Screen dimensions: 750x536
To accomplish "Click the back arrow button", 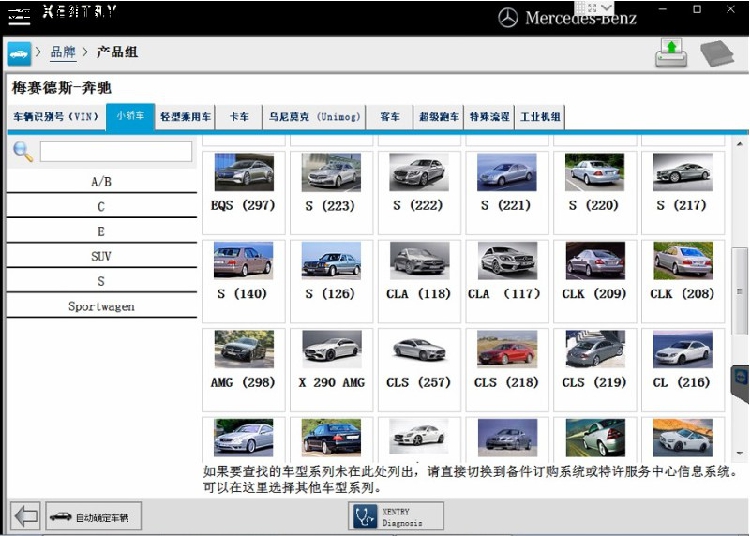I will point(25,516).
